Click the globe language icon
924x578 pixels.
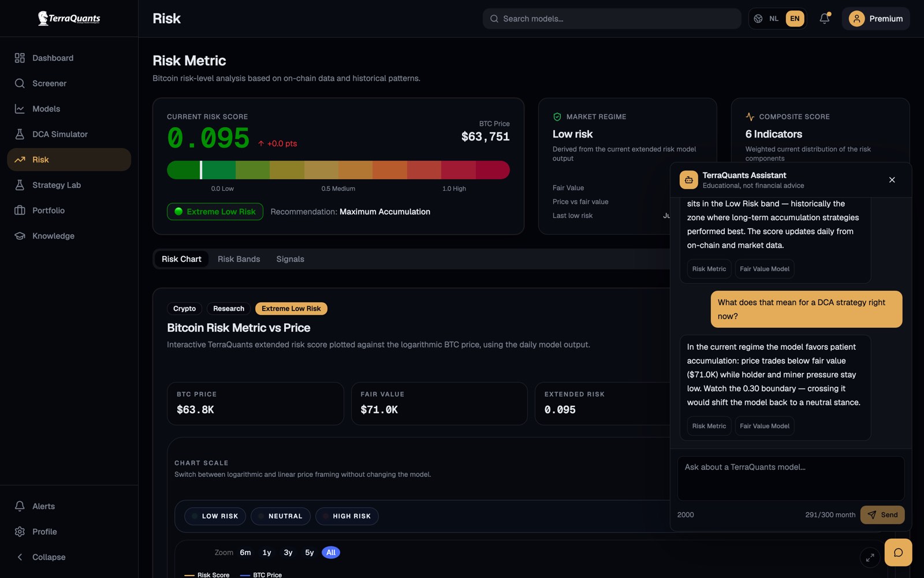click(x=758, y=18)
